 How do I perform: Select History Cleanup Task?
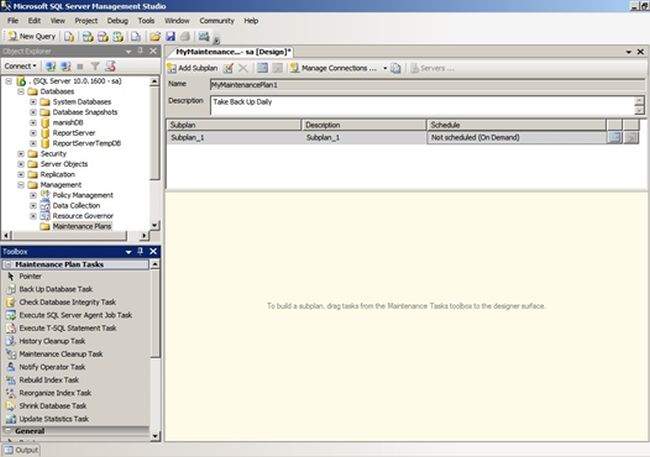(x=52, y=341)
